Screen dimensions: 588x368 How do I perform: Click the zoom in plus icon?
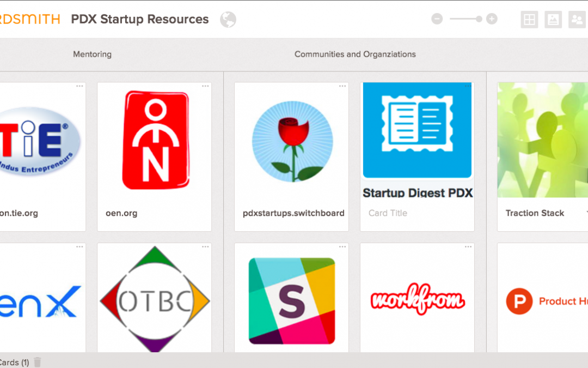[492, 19]
